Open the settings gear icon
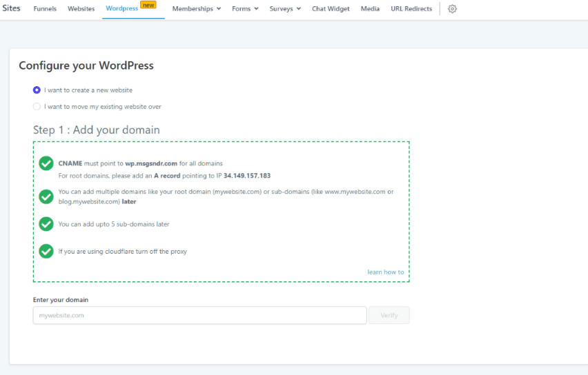This screenshot has height=375, width=588. [452, 8]
